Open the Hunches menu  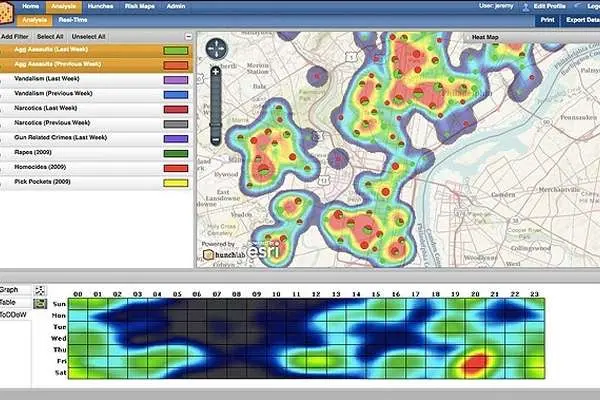pyautogui.click(x=101, y=6)
